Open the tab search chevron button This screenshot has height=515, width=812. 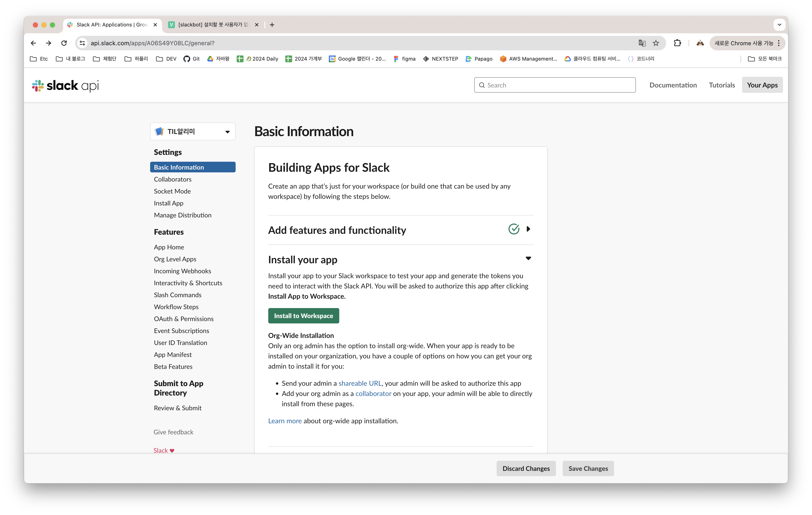779,25
